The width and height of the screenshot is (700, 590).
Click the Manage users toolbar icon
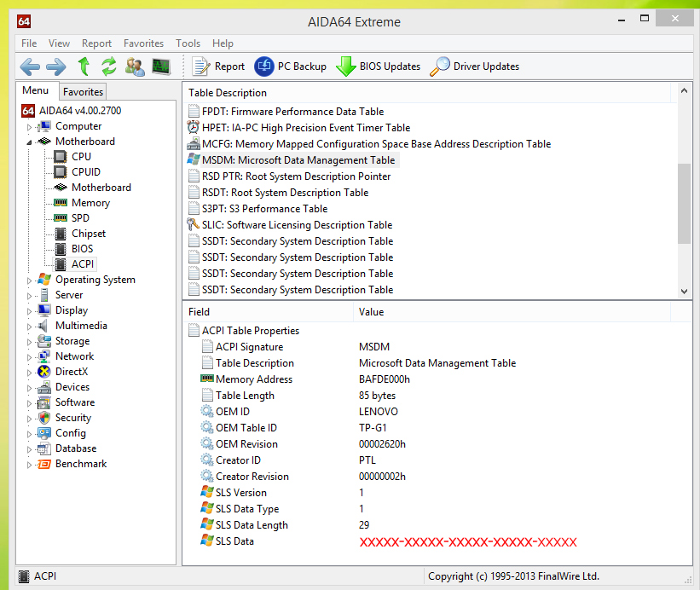point(135,67)
